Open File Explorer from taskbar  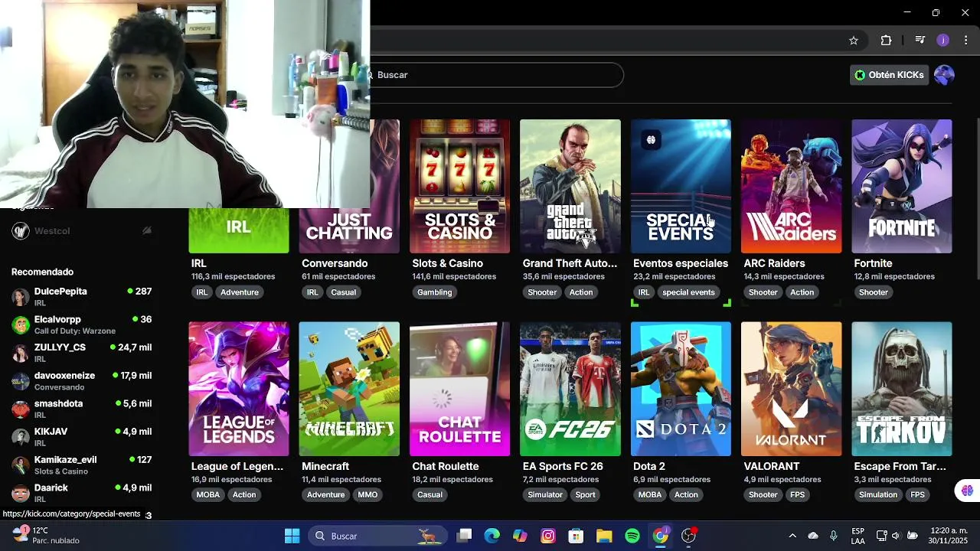click(604, 536)
